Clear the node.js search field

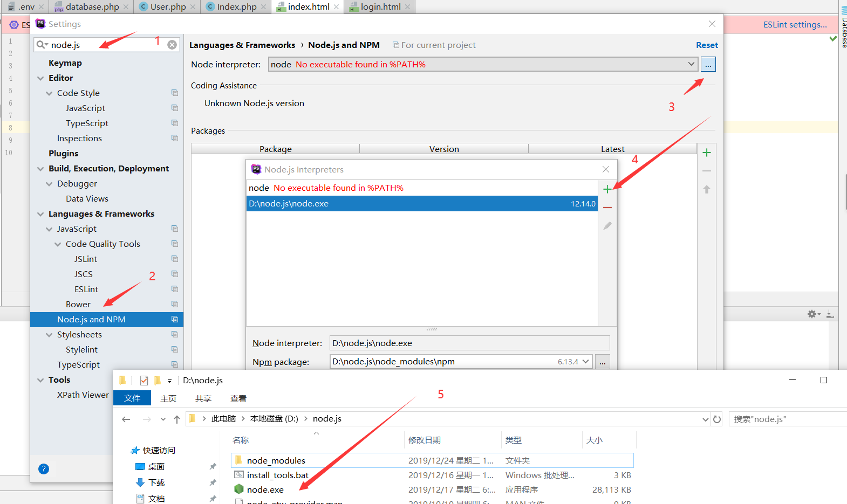(172, 45)
